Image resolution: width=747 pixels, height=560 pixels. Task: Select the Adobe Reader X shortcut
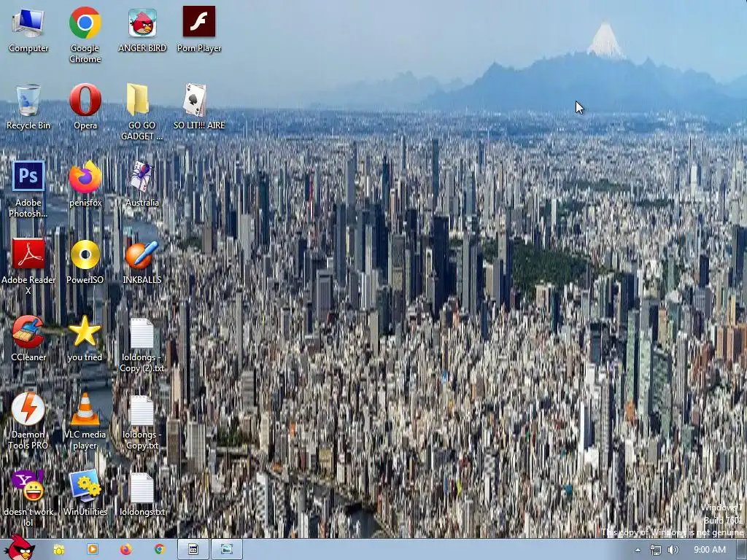28,267
